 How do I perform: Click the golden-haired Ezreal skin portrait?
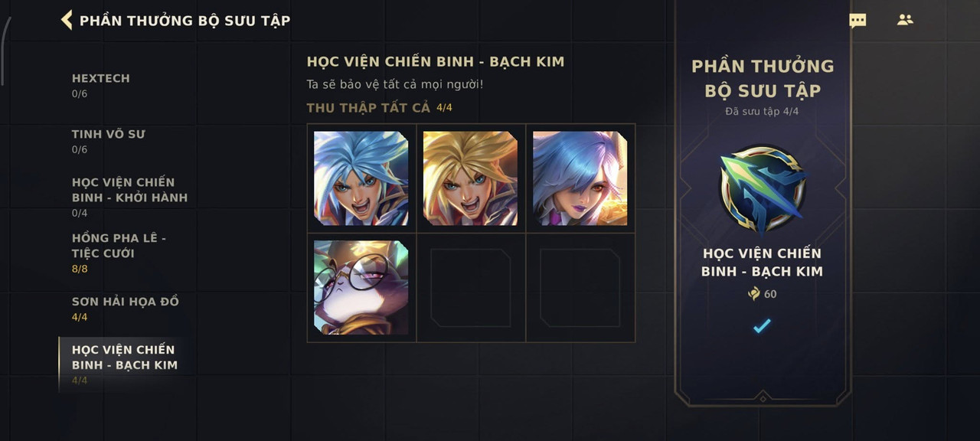click(x=471, y=178)
